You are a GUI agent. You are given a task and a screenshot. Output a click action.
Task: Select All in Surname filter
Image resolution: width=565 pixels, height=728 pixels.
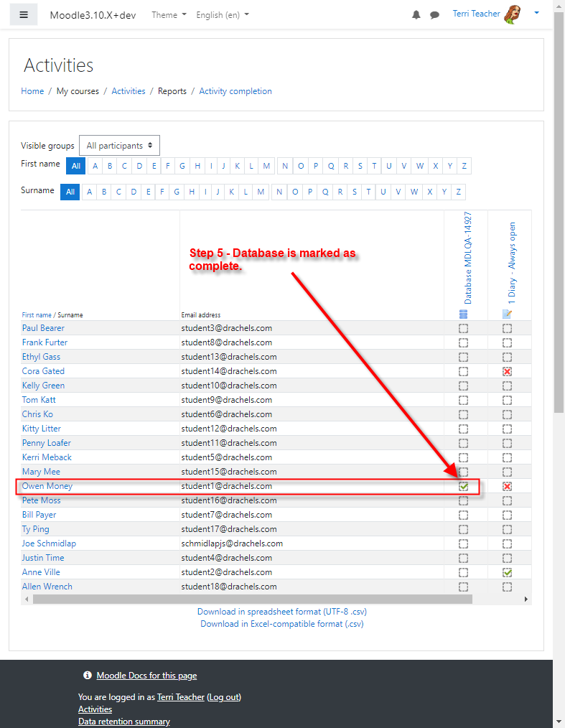pyautogui.click(x=70, y=192)
